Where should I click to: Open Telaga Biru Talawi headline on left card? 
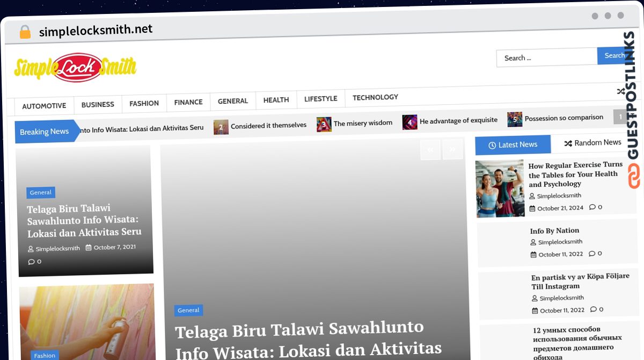point(84,220)
